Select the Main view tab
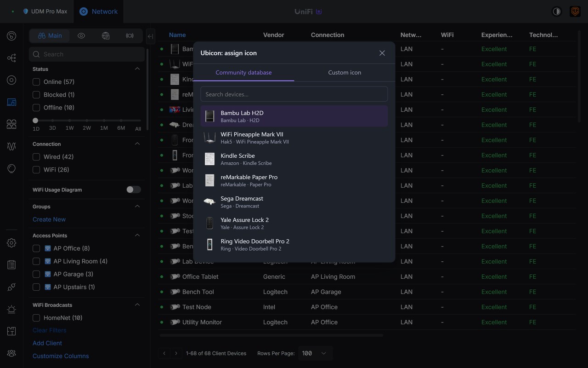The height and width of the screenshot is (368, 588). [50, 36]
